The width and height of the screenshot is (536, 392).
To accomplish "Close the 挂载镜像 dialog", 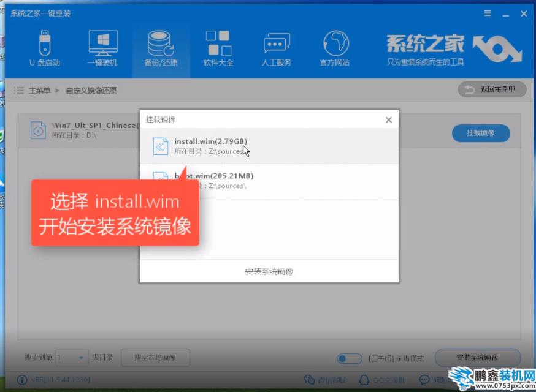I will click(389, 120).
